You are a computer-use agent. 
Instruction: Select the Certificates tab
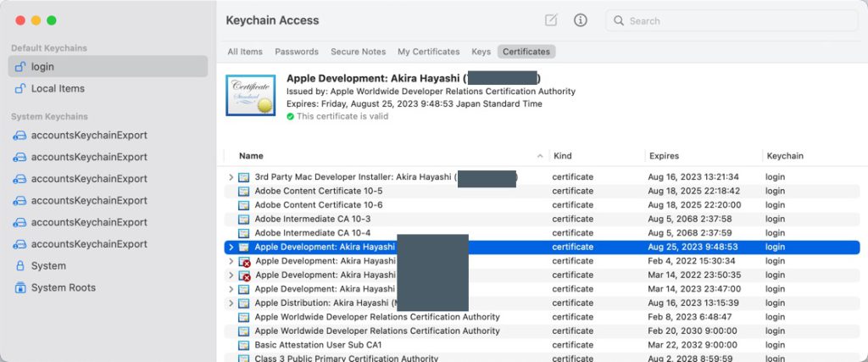(526, 52)
